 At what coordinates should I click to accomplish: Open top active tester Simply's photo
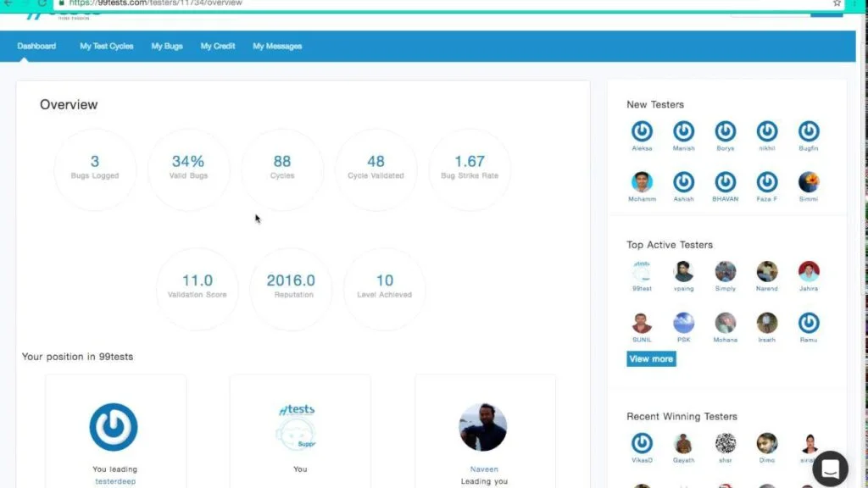(726, 272)
